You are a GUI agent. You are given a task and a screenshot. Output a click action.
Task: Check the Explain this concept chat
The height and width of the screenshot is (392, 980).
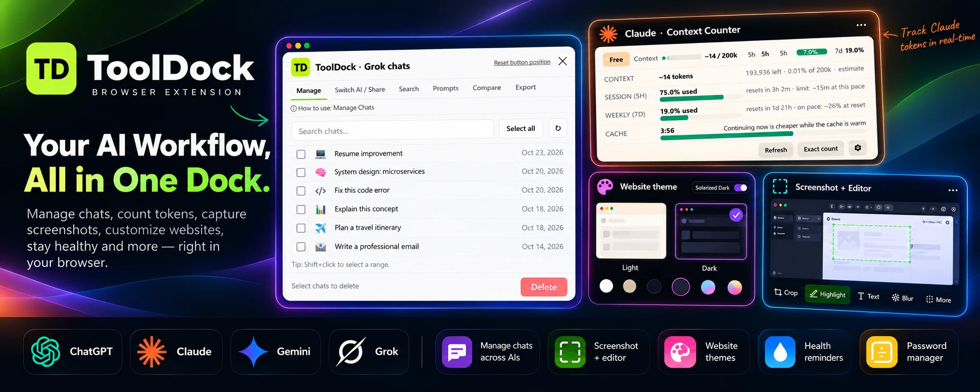pyautogui.click(x=301, y=210)
